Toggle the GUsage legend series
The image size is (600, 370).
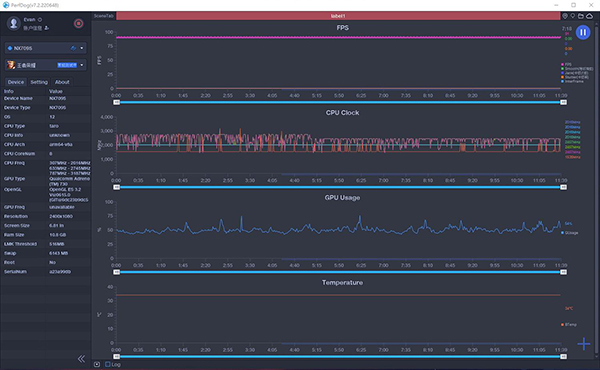(x=570, y=233)
